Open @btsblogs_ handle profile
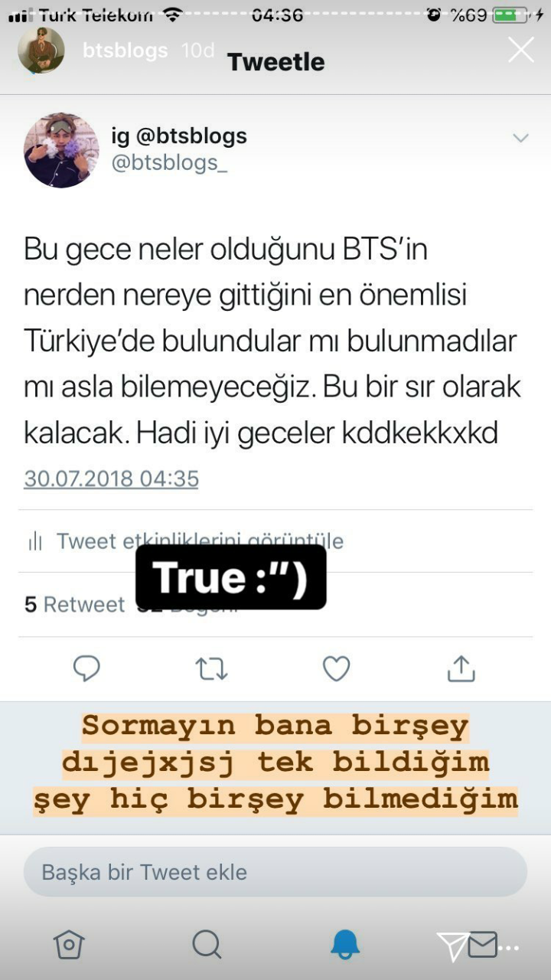The width and height of the screenshot is (551, 980). pos(170,163)
